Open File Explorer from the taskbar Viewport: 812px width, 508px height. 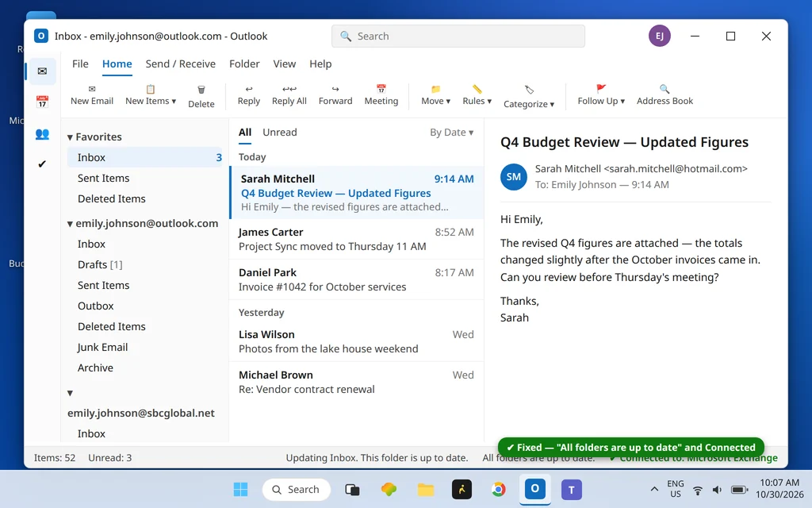tap(426, 489)
